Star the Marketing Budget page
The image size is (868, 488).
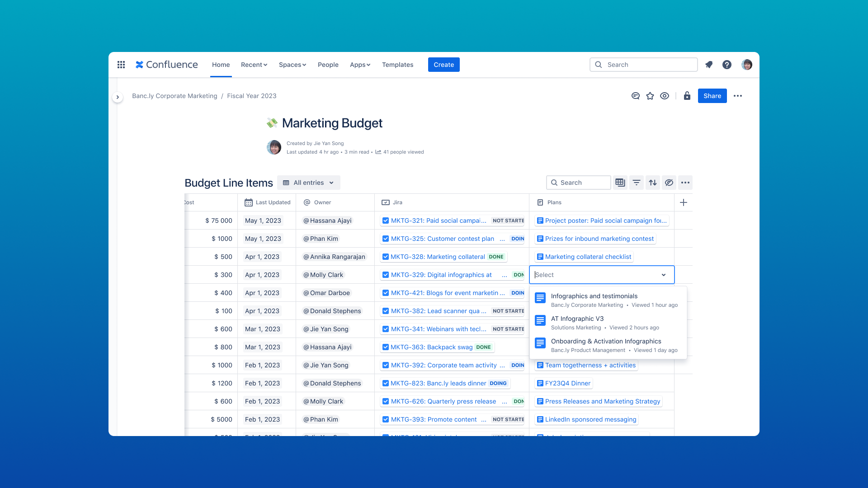(x=650, y=96)
